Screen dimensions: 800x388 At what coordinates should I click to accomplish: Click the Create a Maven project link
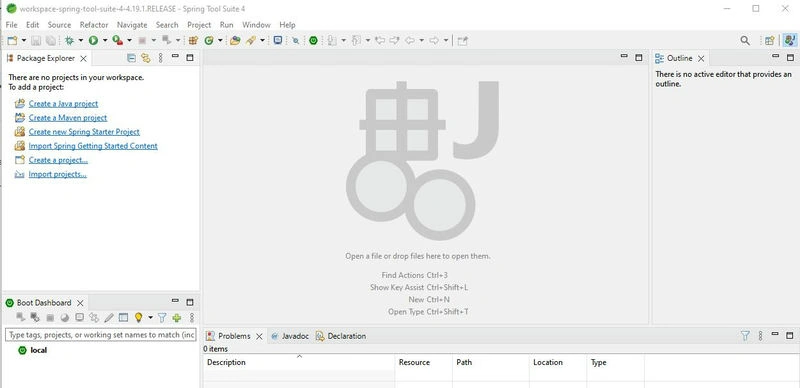[x=68, y=118]
